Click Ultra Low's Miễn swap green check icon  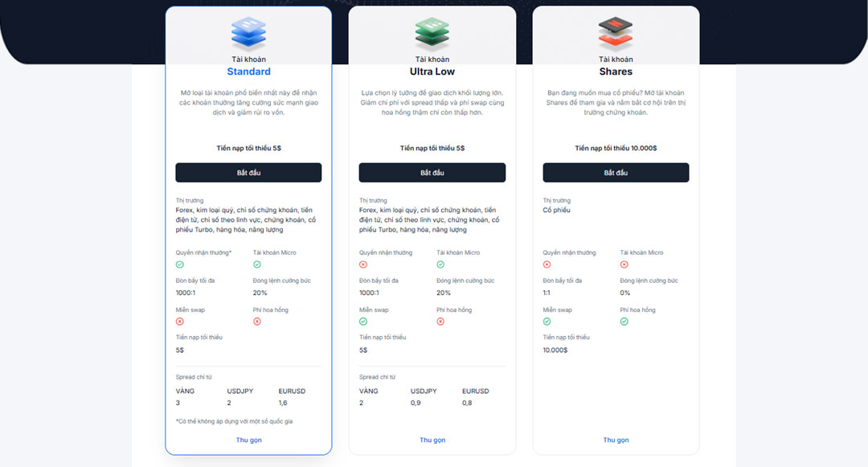tap(363, 322)
